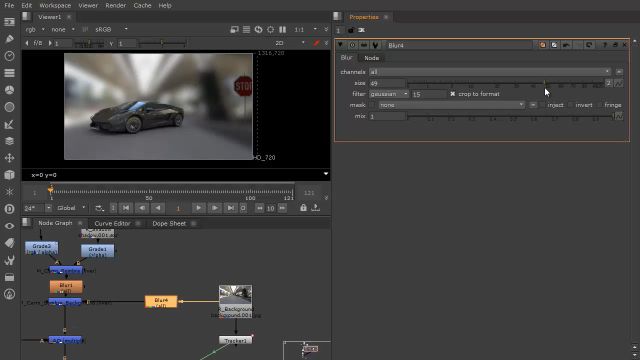Click the lock icon in timeline controls
This screenshot has height=360, width=640.
303,208
